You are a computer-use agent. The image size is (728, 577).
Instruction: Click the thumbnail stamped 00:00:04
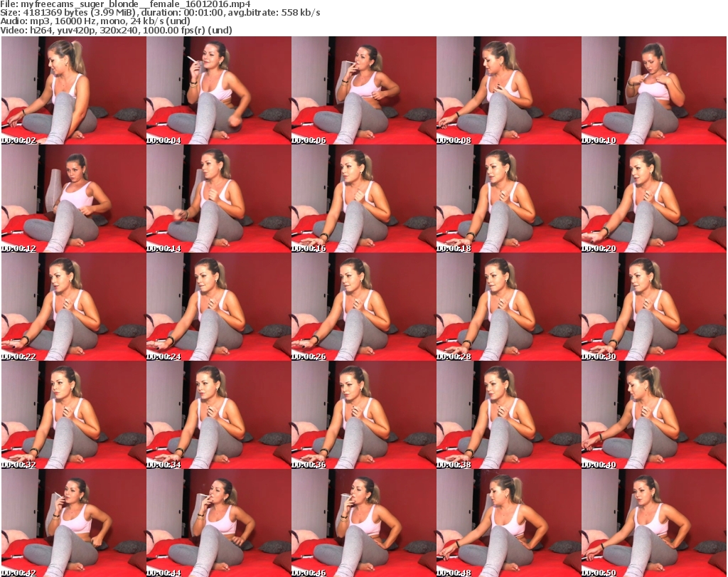tap(219, 90)
